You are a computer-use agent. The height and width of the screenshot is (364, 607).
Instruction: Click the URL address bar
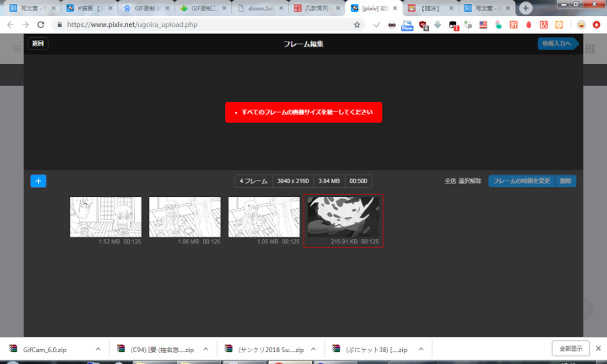pyautogui.click(x=203, y=24)
